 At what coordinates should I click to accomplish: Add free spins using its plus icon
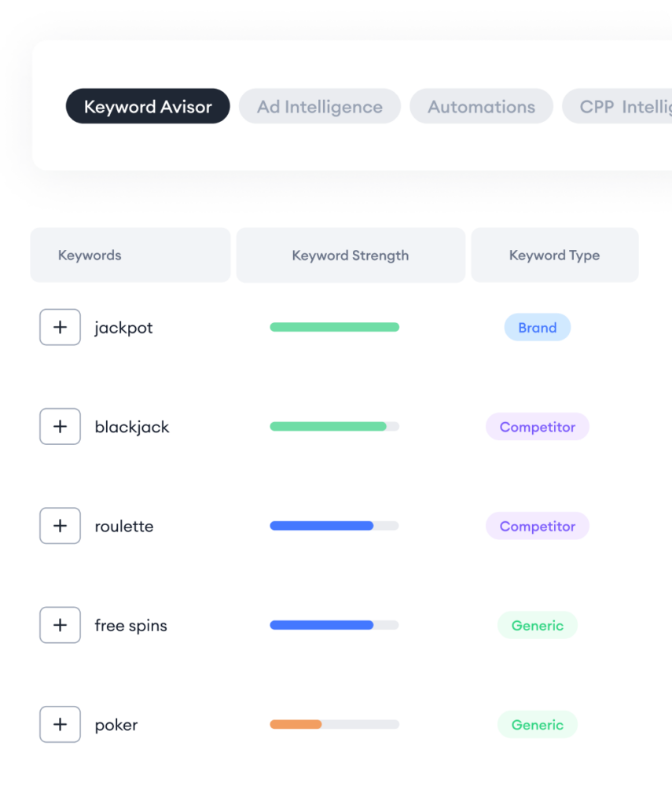(60, 625)
